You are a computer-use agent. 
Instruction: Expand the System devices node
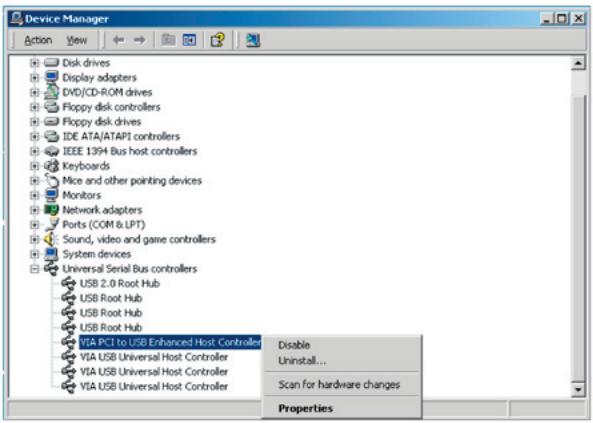pyautogui.click(x=34, y=254)
